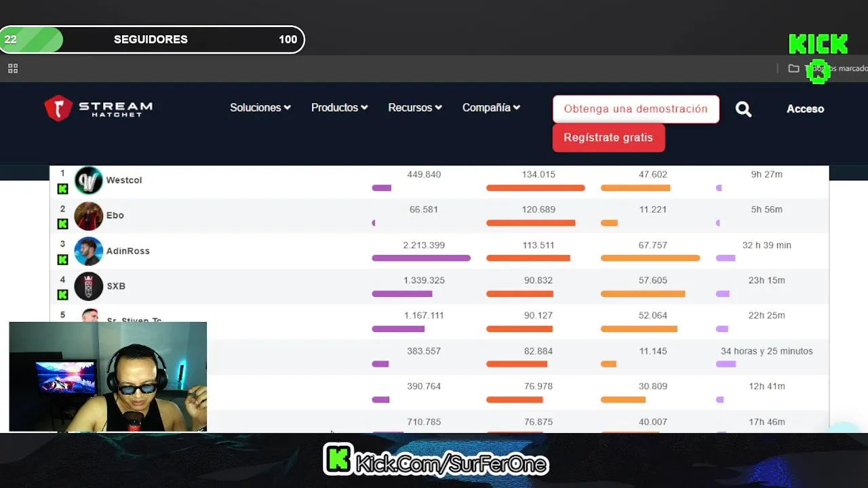Open the bookmarks folder icon
This screenshot has width=868, height=488.
click(x=793, y=68)
